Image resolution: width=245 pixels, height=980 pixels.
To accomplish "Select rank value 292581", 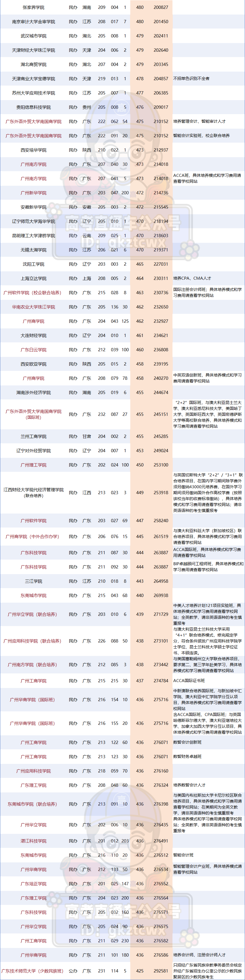I will (x=161, y=971).
